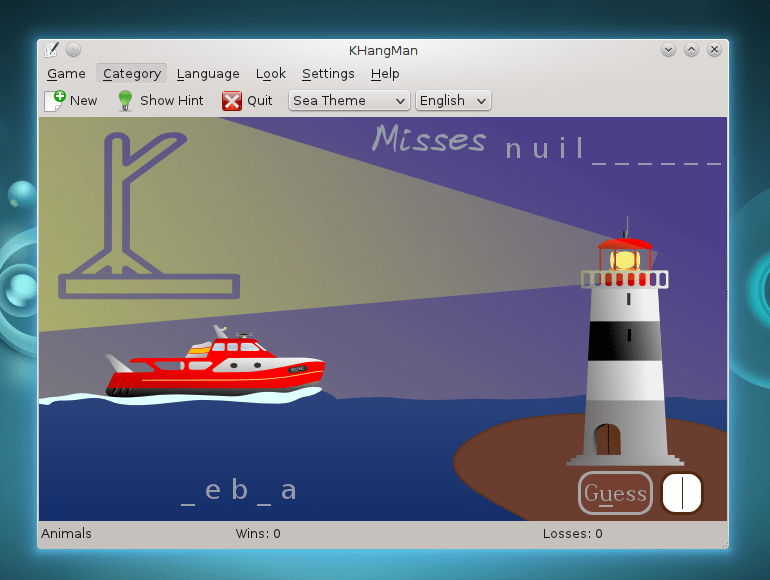Viewport: 770px width, 580px height.
Task: Open the Help menu
Action: pyautogui.click(x=385, y=73)
